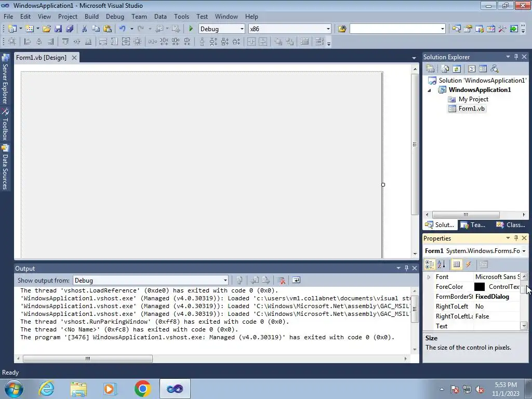Click the black ForeColor swatch
Screen dimensions: 532x399
(480, 287)
